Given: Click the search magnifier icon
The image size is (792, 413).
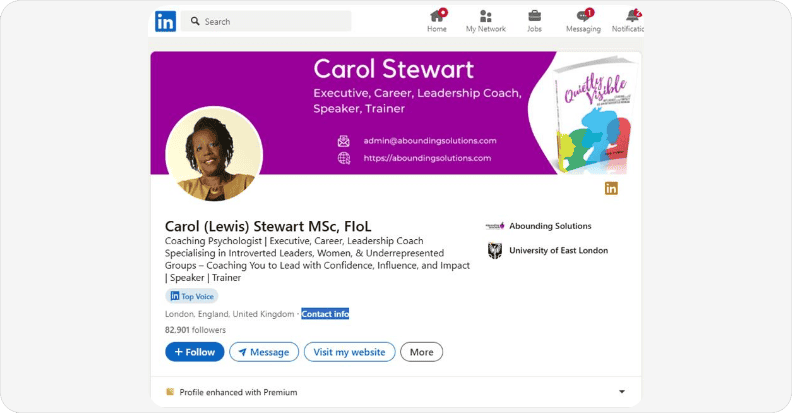Looking at the screenshot, I should click(x=195, y=21).
